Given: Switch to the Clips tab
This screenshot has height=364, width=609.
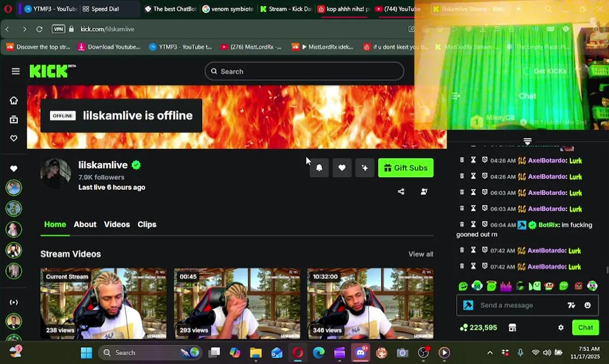Looking at the screenshot, I should 147,224.
